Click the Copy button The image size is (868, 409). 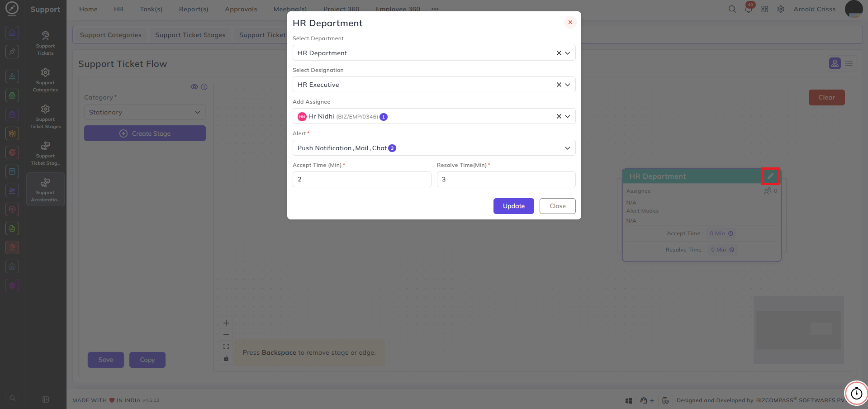point(147,360)
